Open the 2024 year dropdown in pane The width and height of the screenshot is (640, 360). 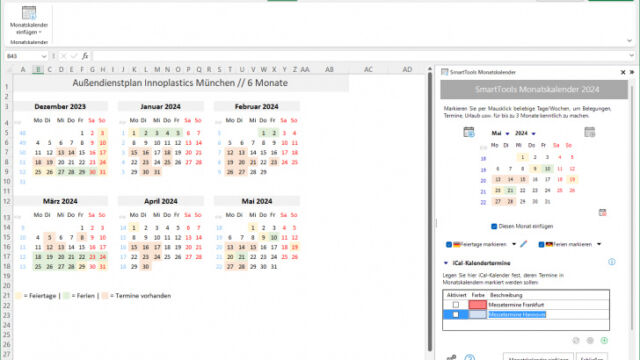533,133
